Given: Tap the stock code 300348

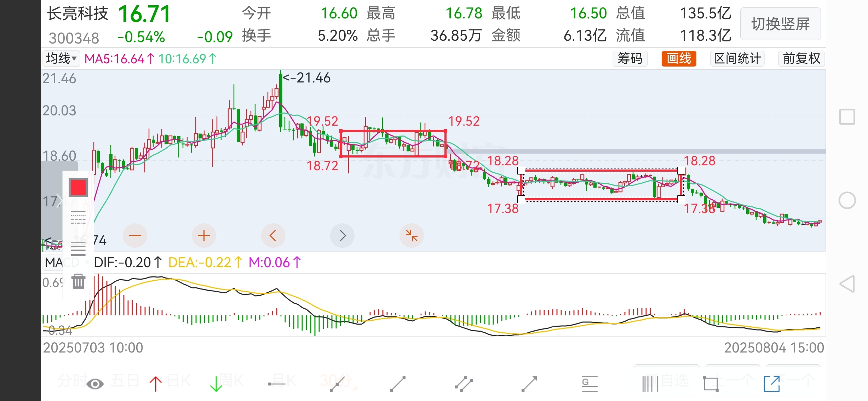Looking at the screenshot, I should (x=74, y=38).
